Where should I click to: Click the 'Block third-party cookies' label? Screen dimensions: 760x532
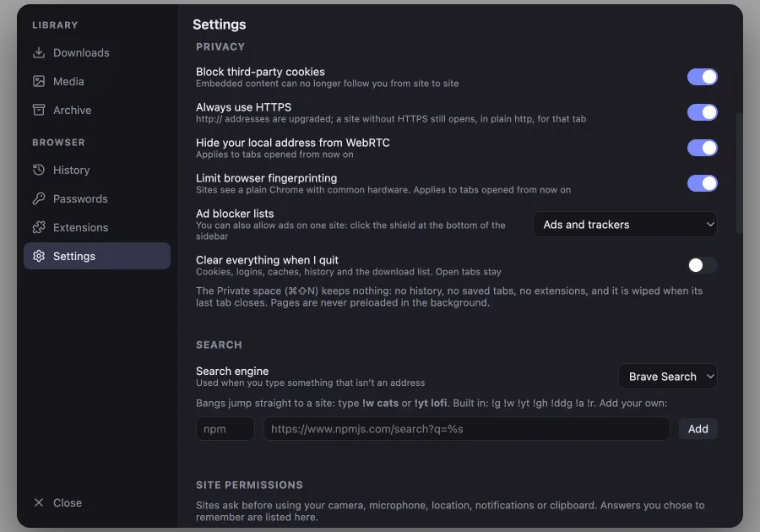click(260, 72)
